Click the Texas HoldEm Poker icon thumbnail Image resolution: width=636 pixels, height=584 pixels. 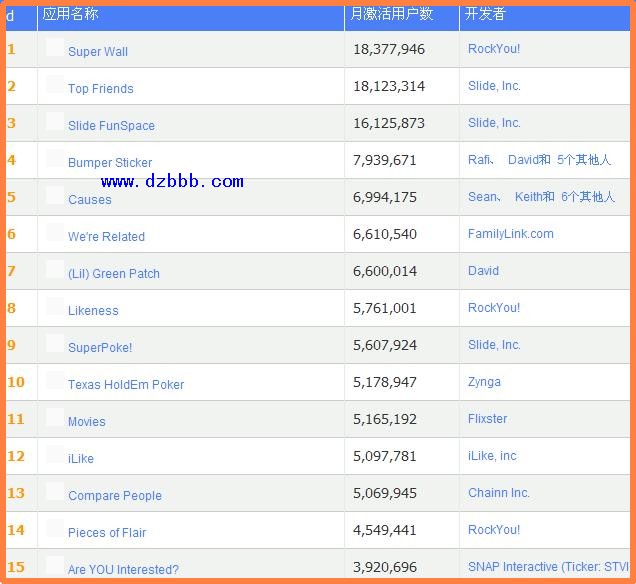[55, 380]
